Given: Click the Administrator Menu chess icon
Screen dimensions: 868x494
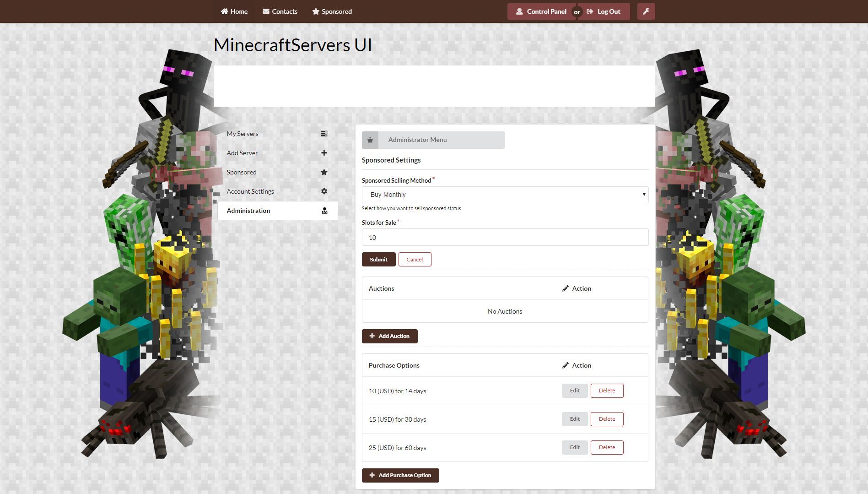Looking at the screenshot, I should click(x=370, y=140).
